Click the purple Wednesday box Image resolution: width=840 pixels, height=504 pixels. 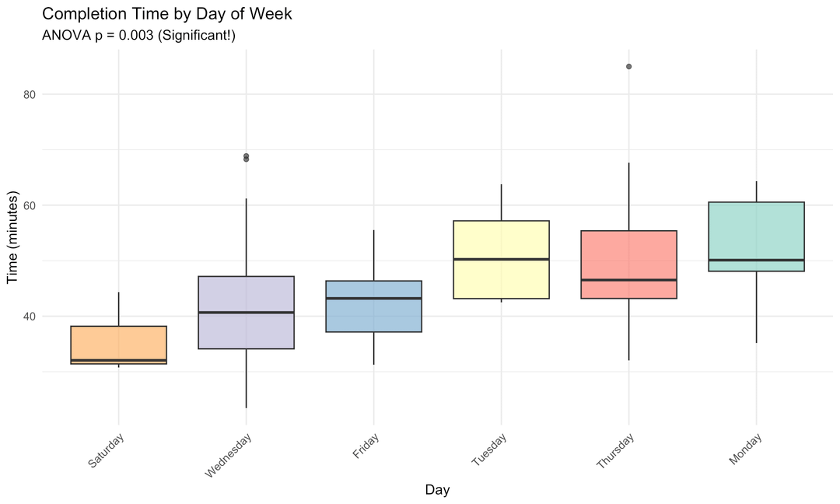point(246,312)
